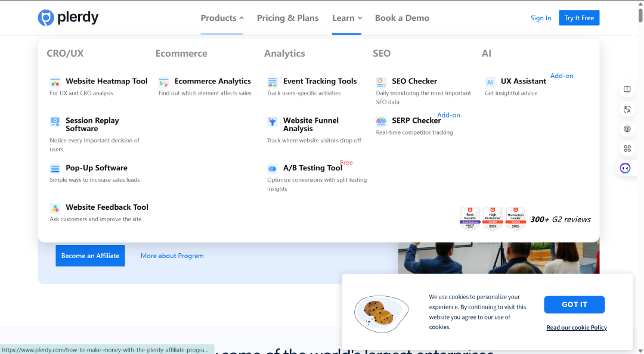The image size is (644, 354).
Task: Open UX Assistant entry
Action: pyautogui.click(x=524, y=81)
